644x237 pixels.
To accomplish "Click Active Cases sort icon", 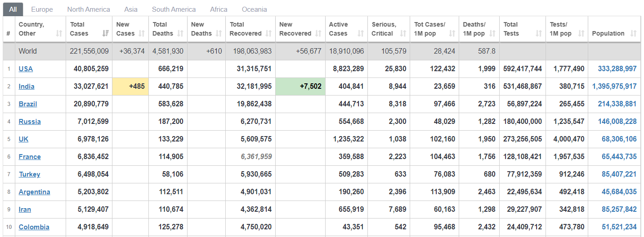I will pyautogui.click(x=361, y=33).
